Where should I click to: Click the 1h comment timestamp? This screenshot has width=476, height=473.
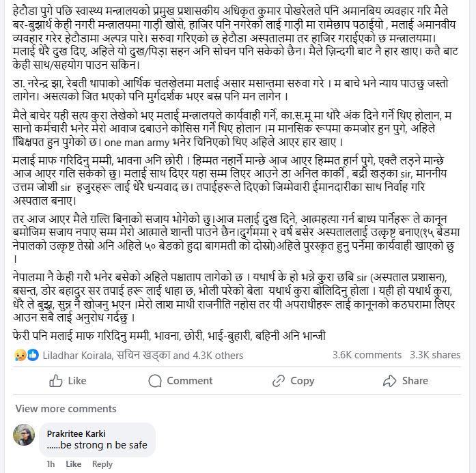pos(51,464)
